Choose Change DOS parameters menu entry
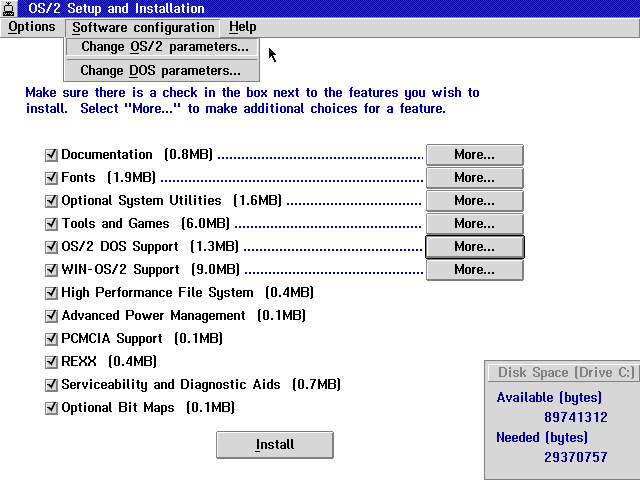Screen dimensions: 640x480 162,71
